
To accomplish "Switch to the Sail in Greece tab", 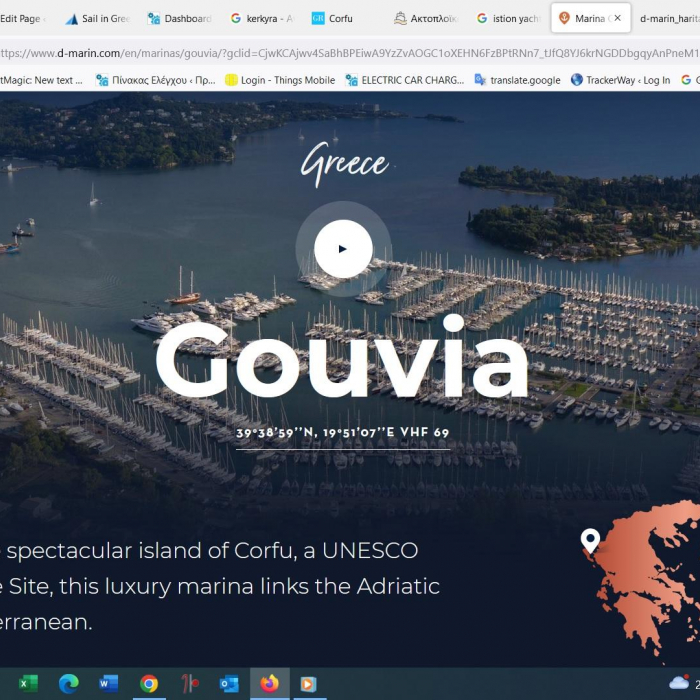I will coord(98,18).
